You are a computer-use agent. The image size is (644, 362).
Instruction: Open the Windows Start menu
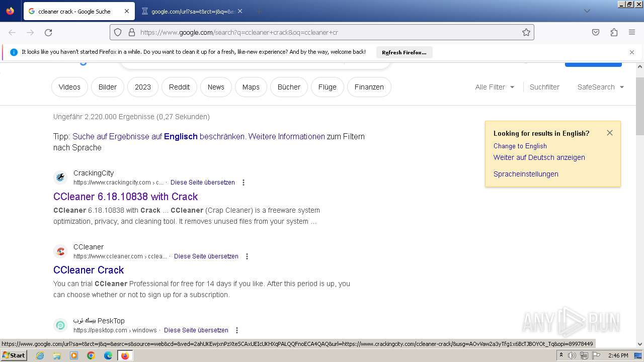click(14, 355)
